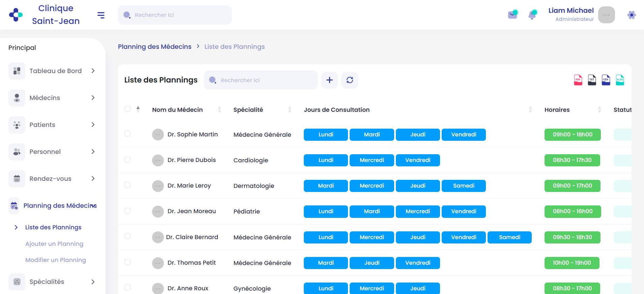644x294 pixels.
Task: Export the list to XLSX
Action: click(620, 80)
